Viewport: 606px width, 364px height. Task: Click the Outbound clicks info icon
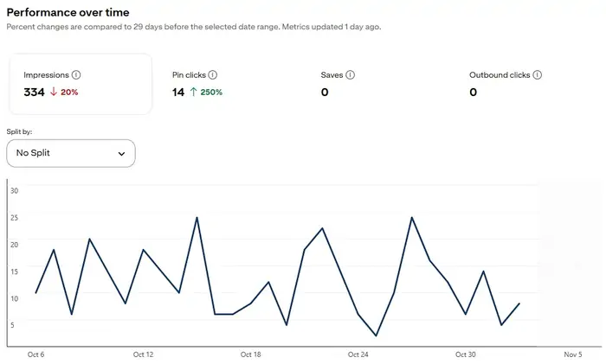click(x=538, y=75)
